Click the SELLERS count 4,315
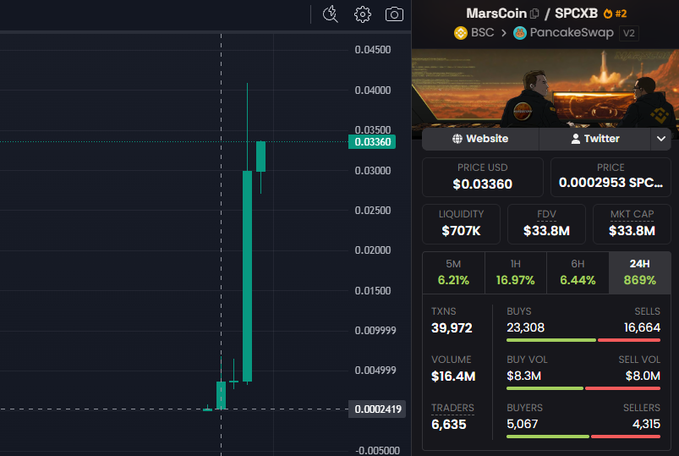This screenshot has width=679, height=456. [x=646, y=424]
